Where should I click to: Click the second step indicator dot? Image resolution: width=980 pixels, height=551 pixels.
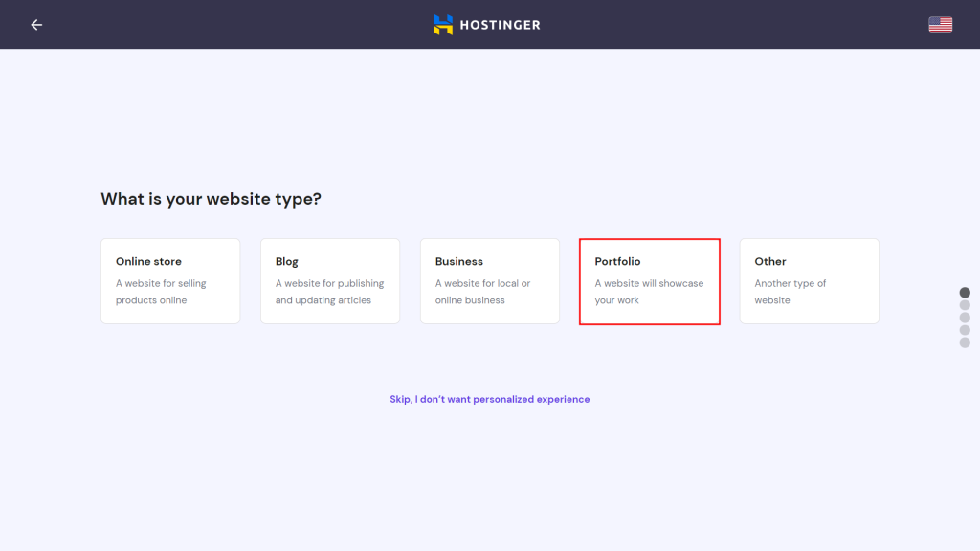tap(964, 304)
